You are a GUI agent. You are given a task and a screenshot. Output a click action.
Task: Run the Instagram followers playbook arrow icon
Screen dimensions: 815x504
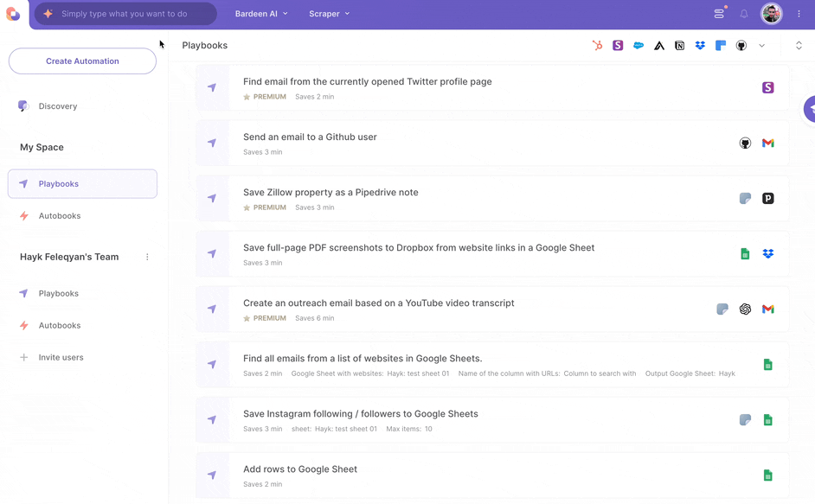click(x=212, y=420)
